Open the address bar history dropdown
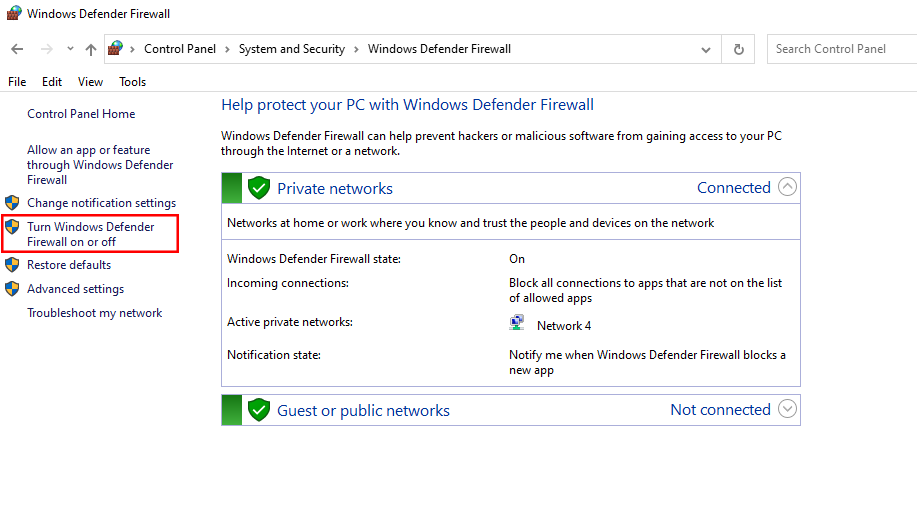 coord(706,49)
